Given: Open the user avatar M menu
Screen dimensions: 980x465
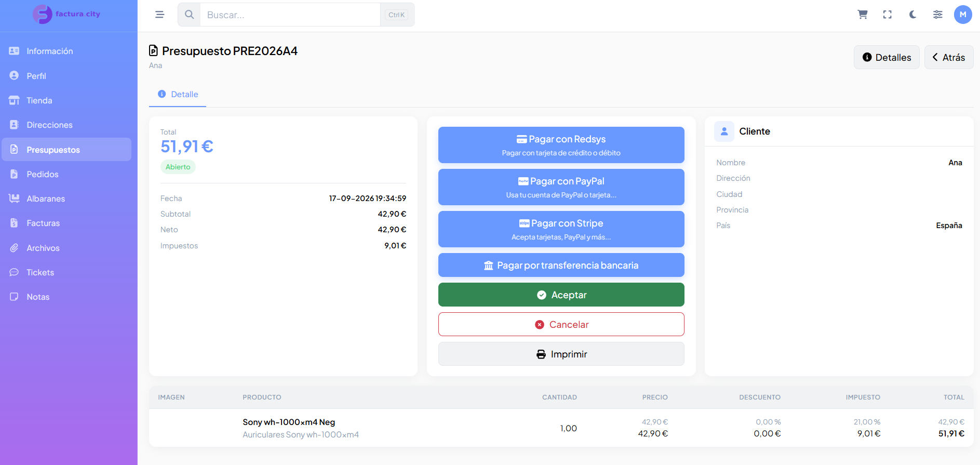Looking at the screenshot, I should [x=963, y=15].
